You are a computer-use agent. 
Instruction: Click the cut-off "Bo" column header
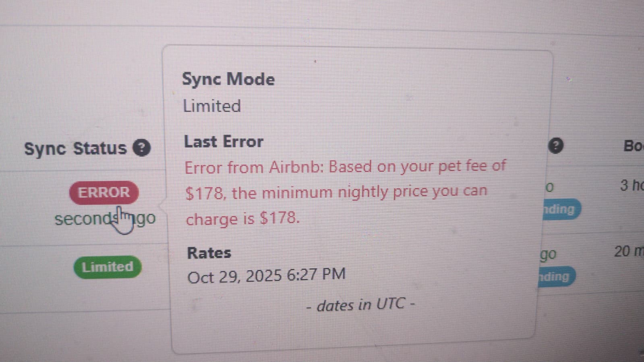click(633, 146)
